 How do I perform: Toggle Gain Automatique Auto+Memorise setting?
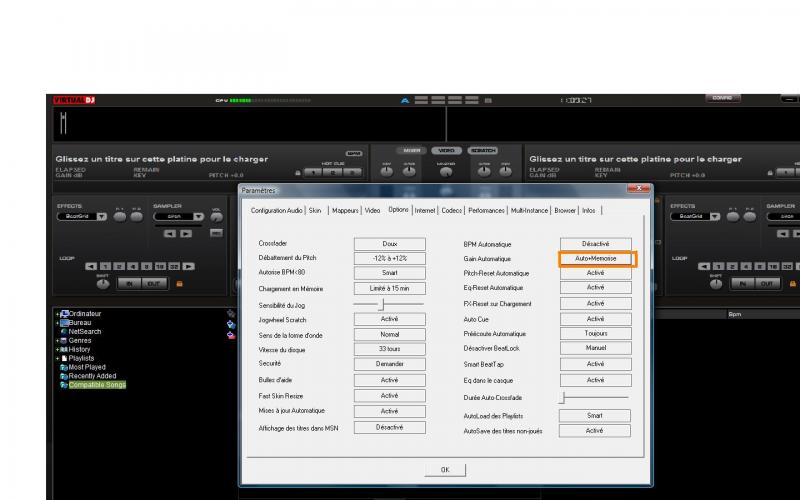click(x=595, y=258)
